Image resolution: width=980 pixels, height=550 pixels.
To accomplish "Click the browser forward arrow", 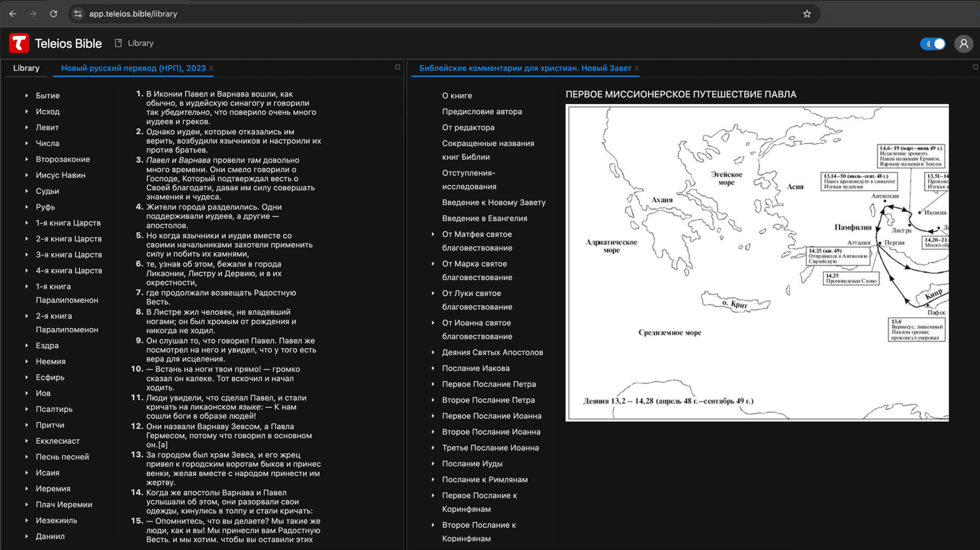I will (33, 14).
